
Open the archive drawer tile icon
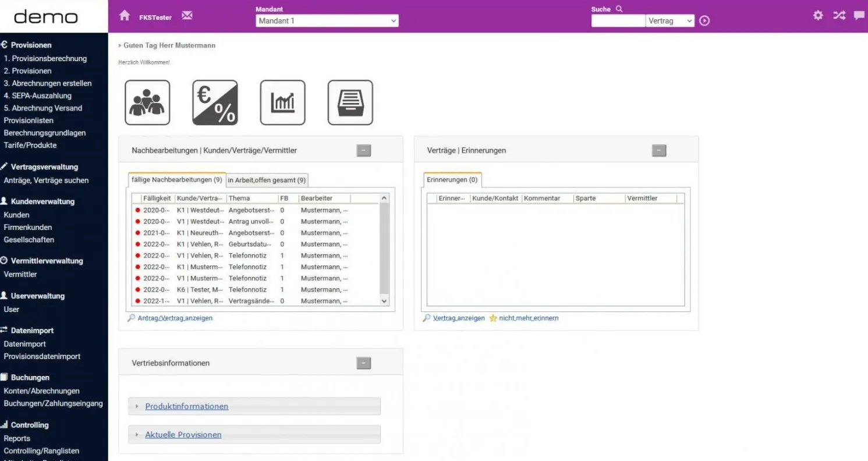(x=350, y=102)
